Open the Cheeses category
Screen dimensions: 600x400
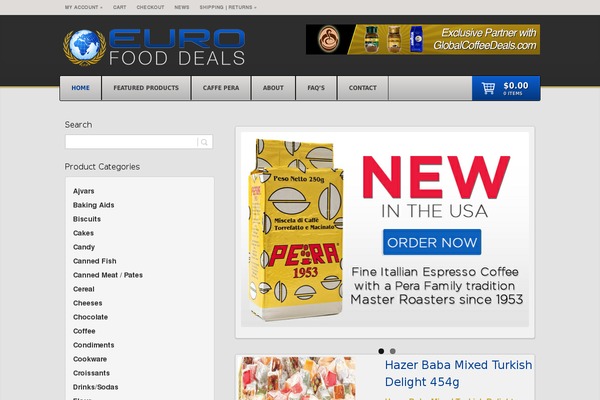click(87, 303)
